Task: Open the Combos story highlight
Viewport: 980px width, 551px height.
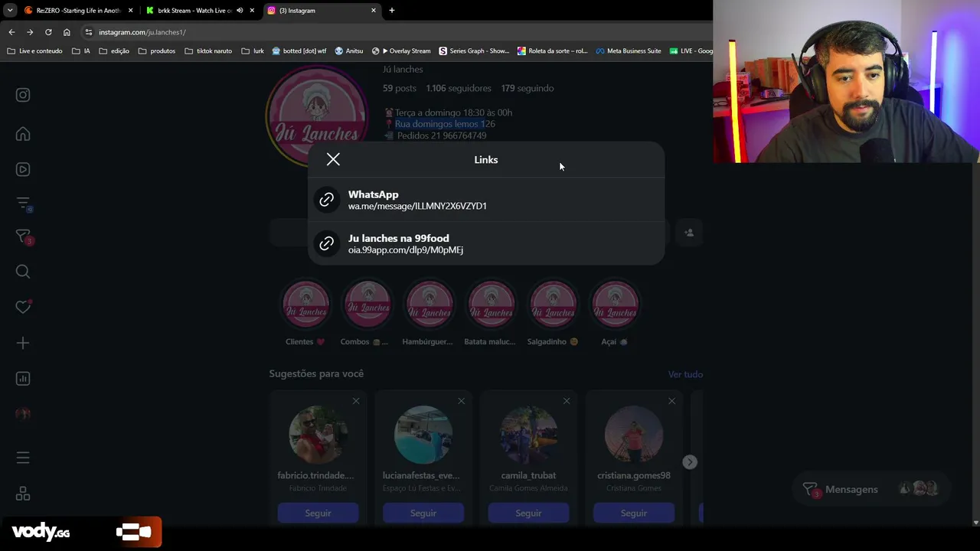Action: (367, 314)
